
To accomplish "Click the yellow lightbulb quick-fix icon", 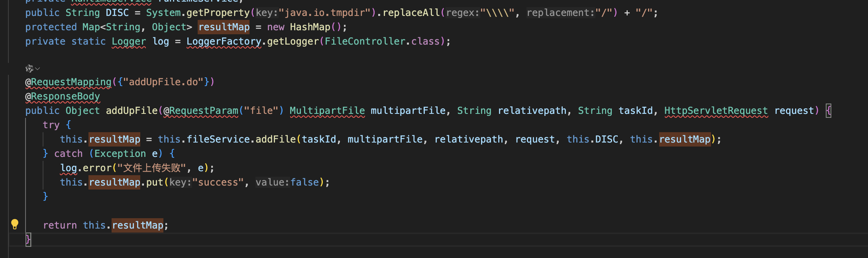I will click(15, 225).
